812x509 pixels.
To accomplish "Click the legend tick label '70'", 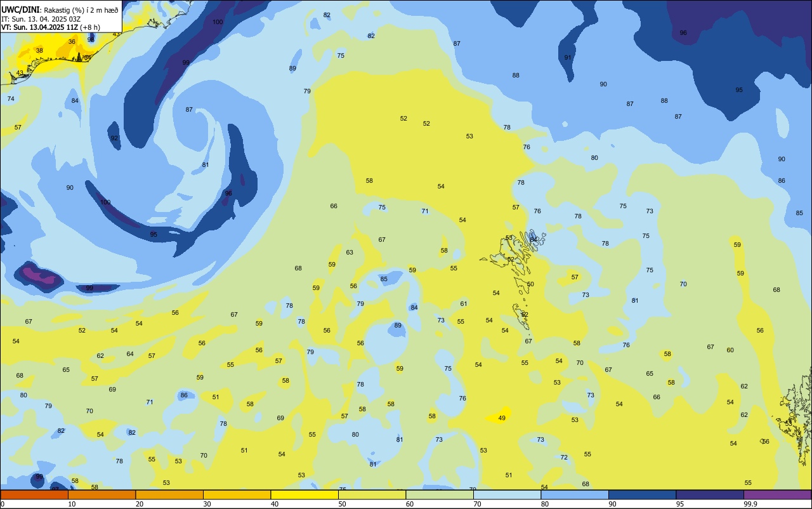I will pyautogui.click(x=477, y=504).
